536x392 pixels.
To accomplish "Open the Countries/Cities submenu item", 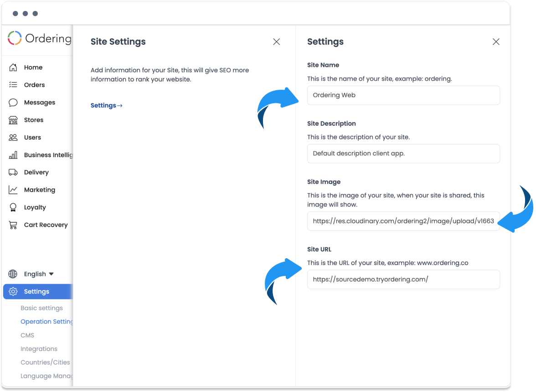I will (45, 362).
